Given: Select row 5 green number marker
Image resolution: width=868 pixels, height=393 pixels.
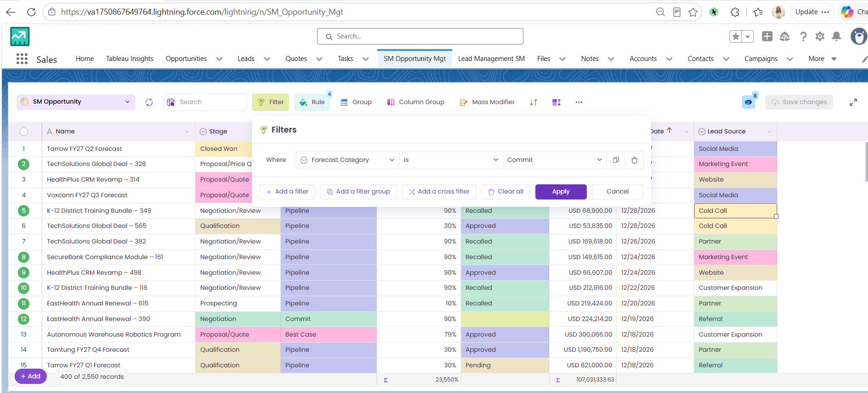Looking at the screenshot, I should (24, 211).
